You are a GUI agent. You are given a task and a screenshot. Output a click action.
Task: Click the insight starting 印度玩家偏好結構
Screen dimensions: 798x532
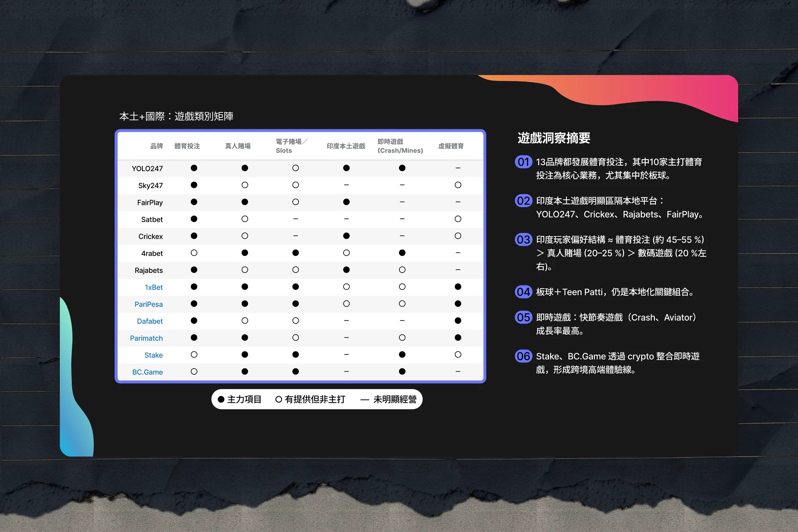click(621, 253)
